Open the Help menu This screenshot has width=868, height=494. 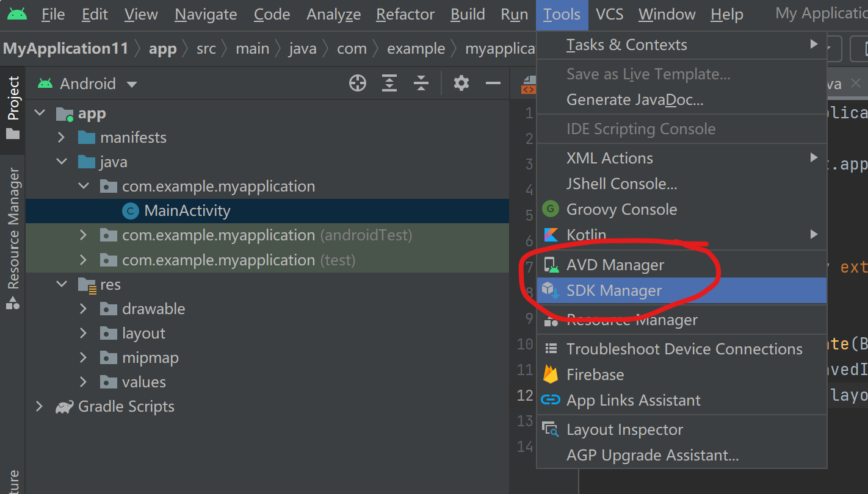tap(727, 15)
